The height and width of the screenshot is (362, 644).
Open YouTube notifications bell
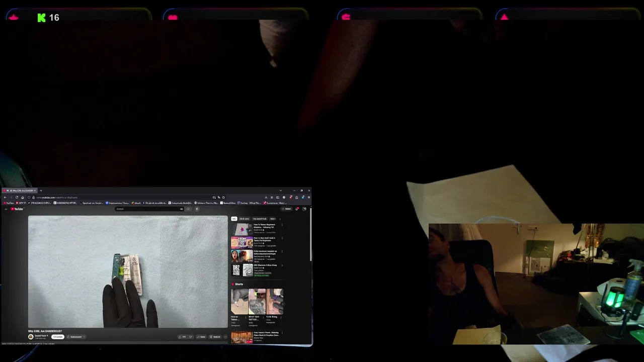click(x=297, y=209)
